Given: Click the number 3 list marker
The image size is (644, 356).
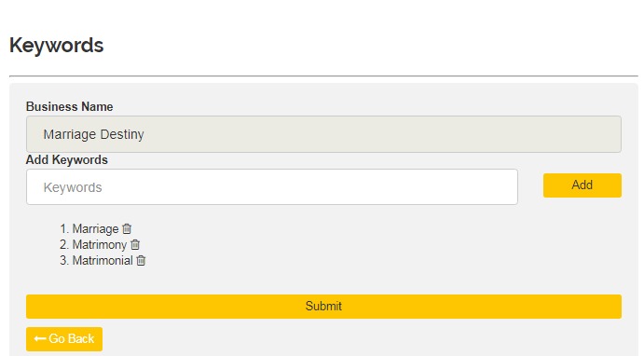Looking at the screenshot, I should click(x=63, y=260).
